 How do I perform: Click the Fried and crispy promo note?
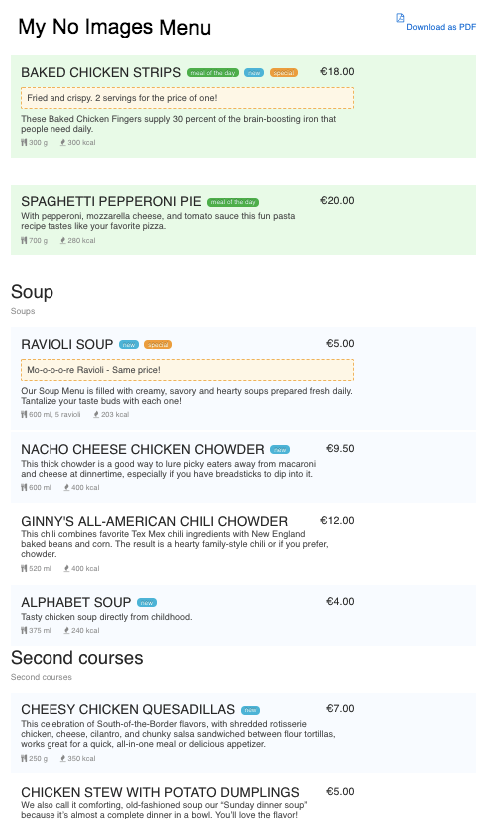click(x=187, y=98)
